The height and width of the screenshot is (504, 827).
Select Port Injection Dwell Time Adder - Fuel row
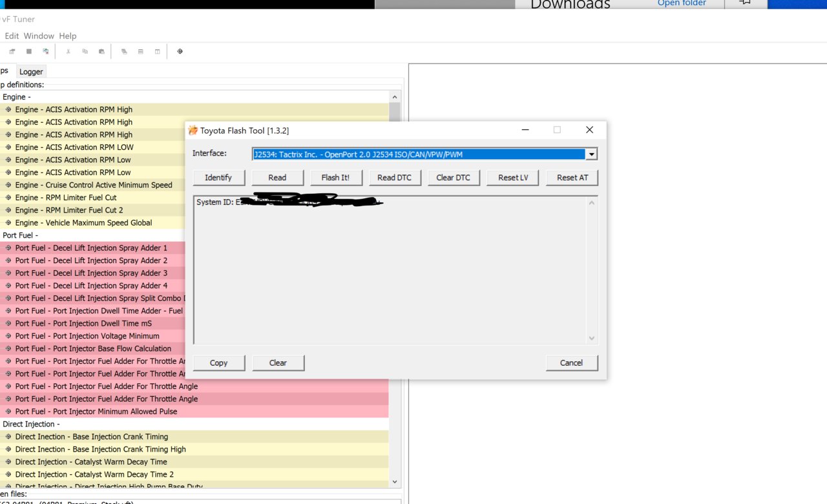pos(92,311)
